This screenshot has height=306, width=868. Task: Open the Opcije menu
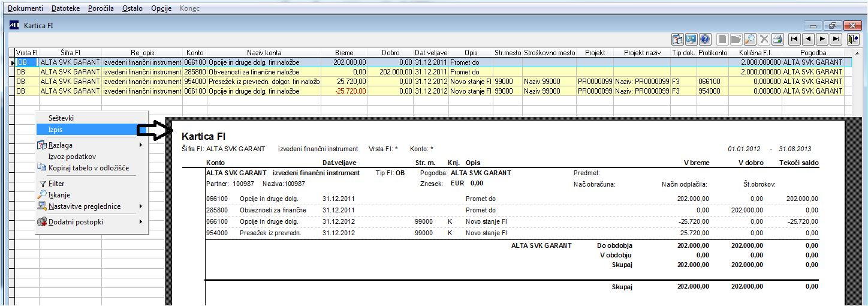pos(161,8)
